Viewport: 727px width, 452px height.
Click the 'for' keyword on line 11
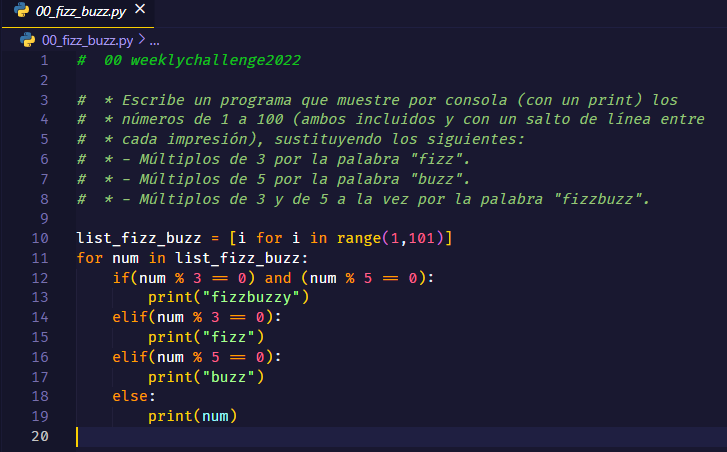point(89,258)
